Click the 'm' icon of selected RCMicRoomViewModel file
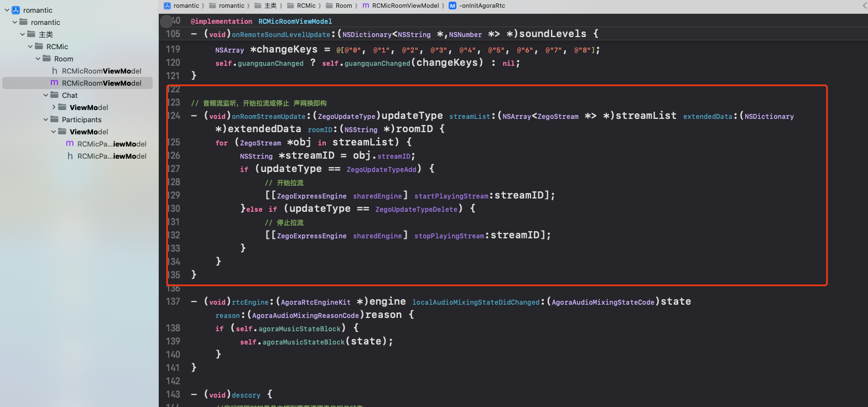This screenshot has height=407, width=868. 54,83
